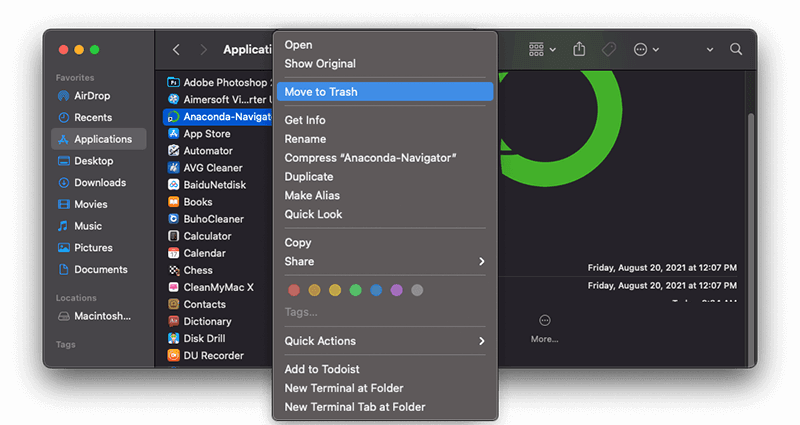Select the Disk Drill app row
The height and width of the screenshot is (425, 800).
tap(218, 339)
